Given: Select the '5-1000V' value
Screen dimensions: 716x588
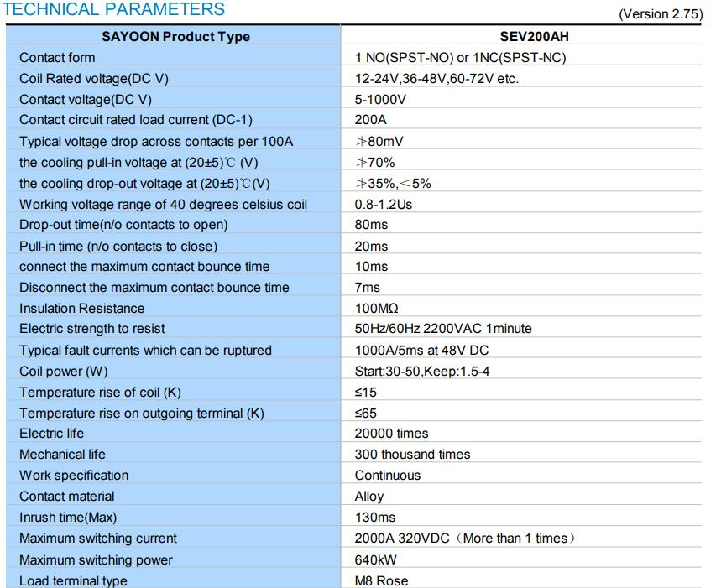Looking at the screenshot, I should click(x=380, y=100).
